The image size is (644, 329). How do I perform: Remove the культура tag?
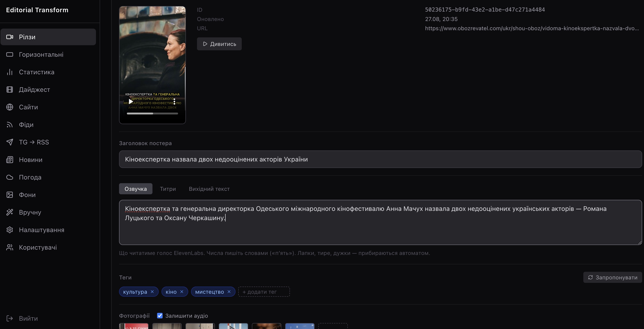pyautogui.click(x=152, y=291)
